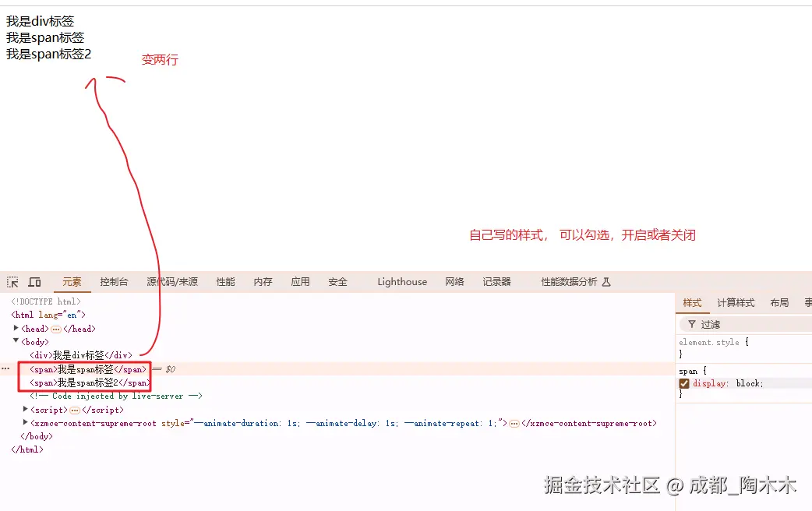The width and height of the screenshot is (812, 511).
Task: Switch to the 网络 tab
Action: (454, 282)
